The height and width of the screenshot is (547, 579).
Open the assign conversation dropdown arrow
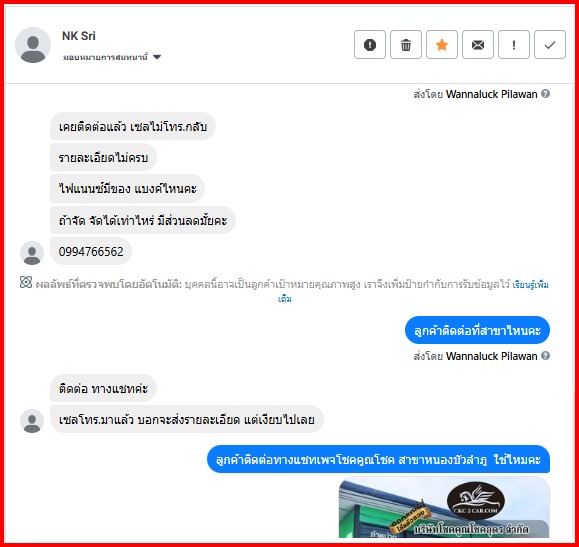[157, 57]
